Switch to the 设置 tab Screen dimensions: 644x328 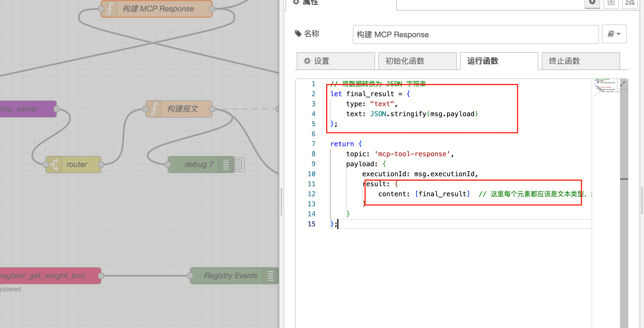(x=335, y=61)
